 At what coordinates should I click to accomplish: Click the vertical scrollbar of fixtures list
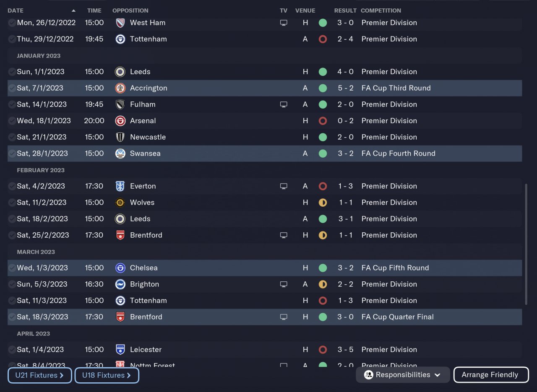[x=526, y=244]
